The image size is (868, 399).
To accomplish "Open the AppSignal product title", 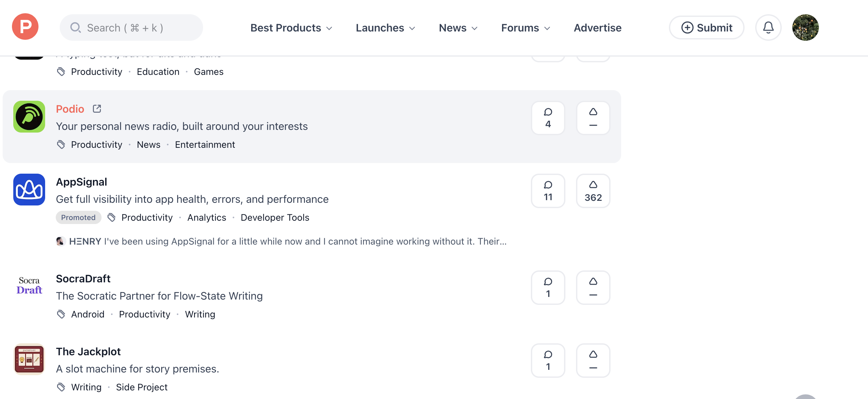I will pyautogui.click(x=82, y=182).
